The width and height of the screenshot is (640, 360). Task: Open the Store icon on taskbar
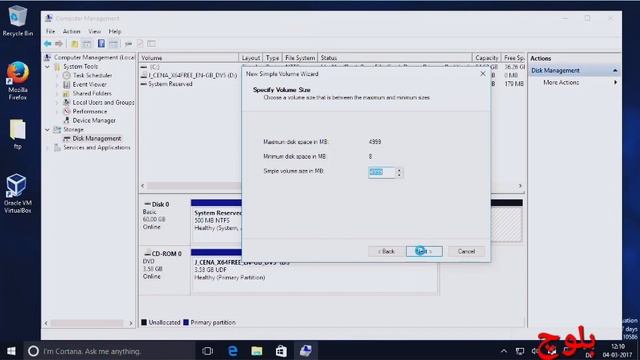281,351
